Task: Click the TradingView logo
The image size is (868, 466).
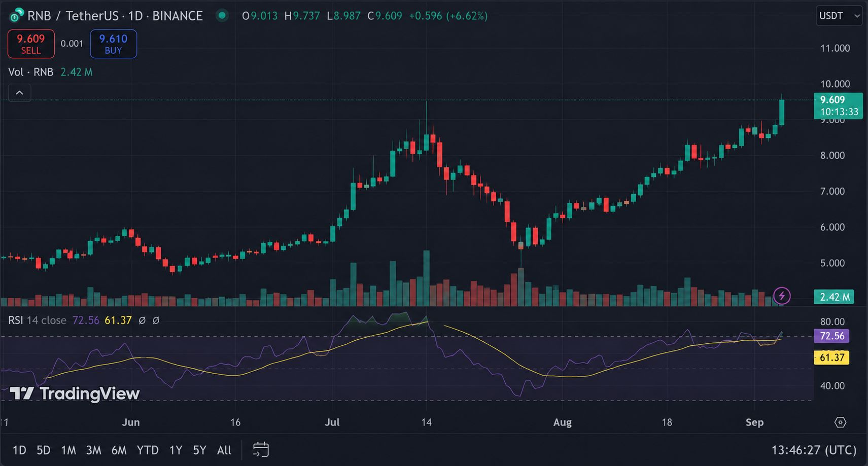Action: pyautogui.click(x=75, y=393)
